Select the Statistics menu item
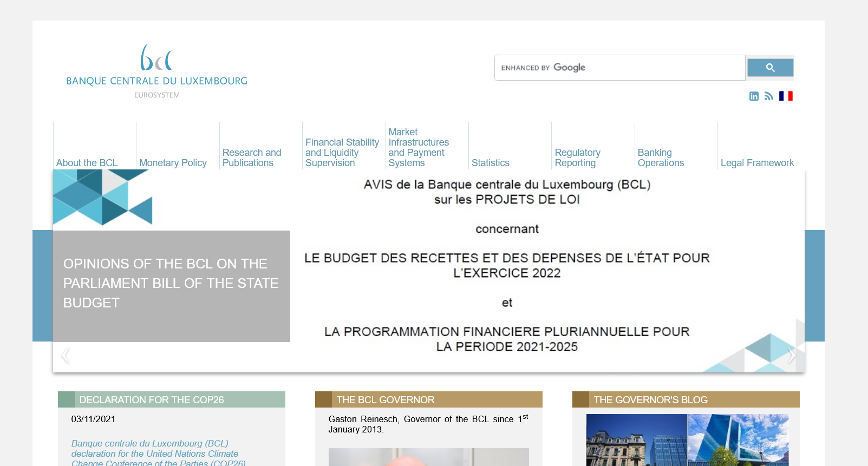 click(491, 163)
